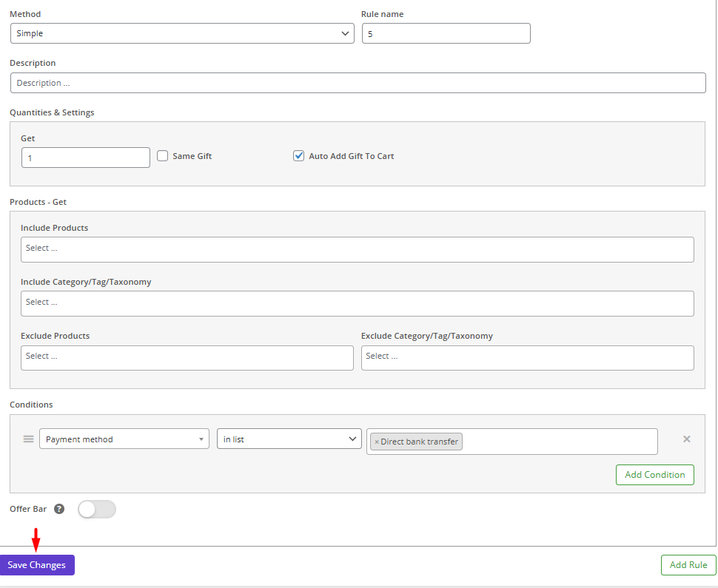Click the Get quantity input
Viewport: 718px width, 588px height.
tap(86, 158)
